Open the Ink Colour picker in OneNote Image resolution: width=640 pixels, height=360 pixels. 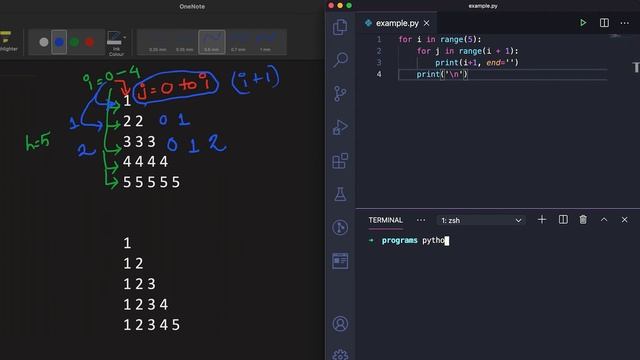(x=116, y=43)
